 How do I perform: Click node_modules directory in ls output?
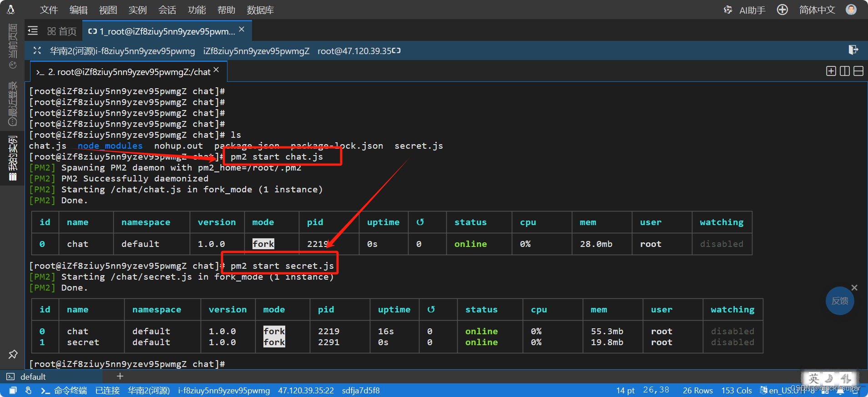point(110,146)
